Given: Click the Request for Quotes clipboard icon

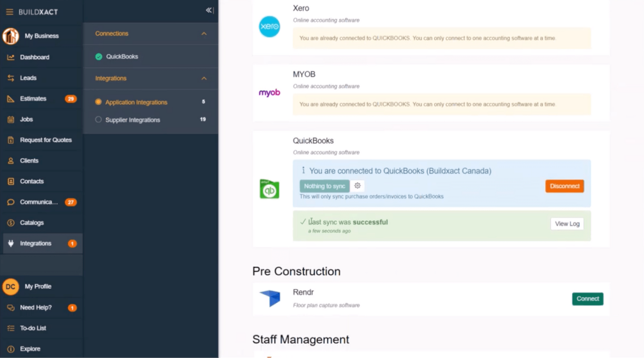Looking at the screenshot, I should point(11,140).
